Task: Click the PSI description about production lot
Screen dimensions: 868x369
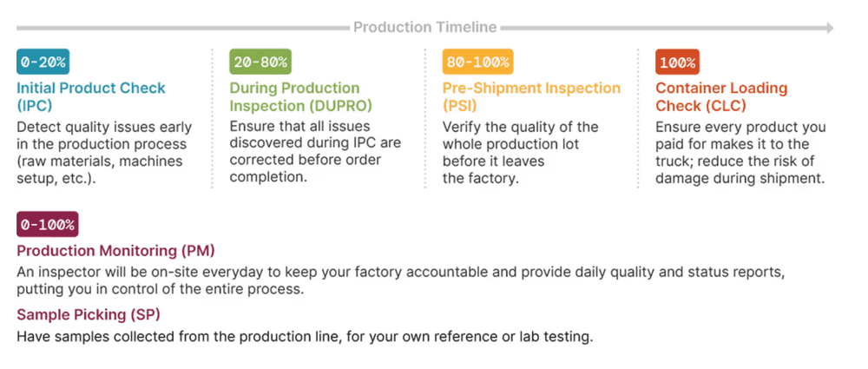Action: pos(520,153)
